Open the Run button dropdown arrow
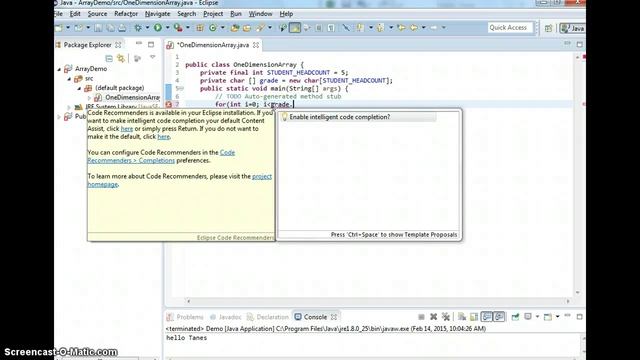 point(167,28)
